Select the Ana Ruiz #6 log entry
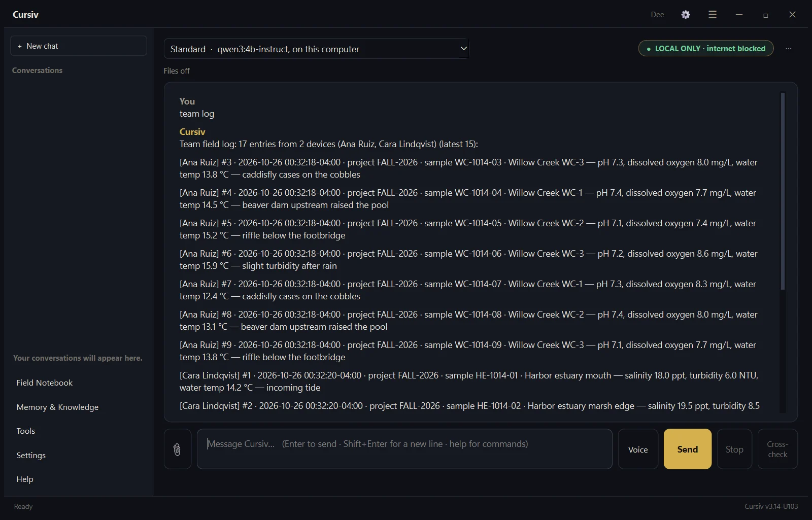Image resolution: width=812 pixels, height=520 pixels. coord(468,260)
